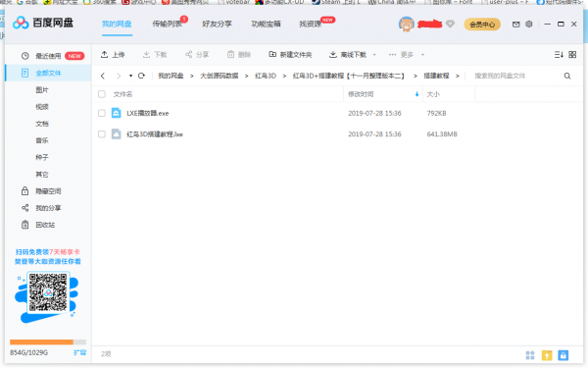Click the Baidu Netdisk logo
The image size is (588, 368).
[43, 23]
